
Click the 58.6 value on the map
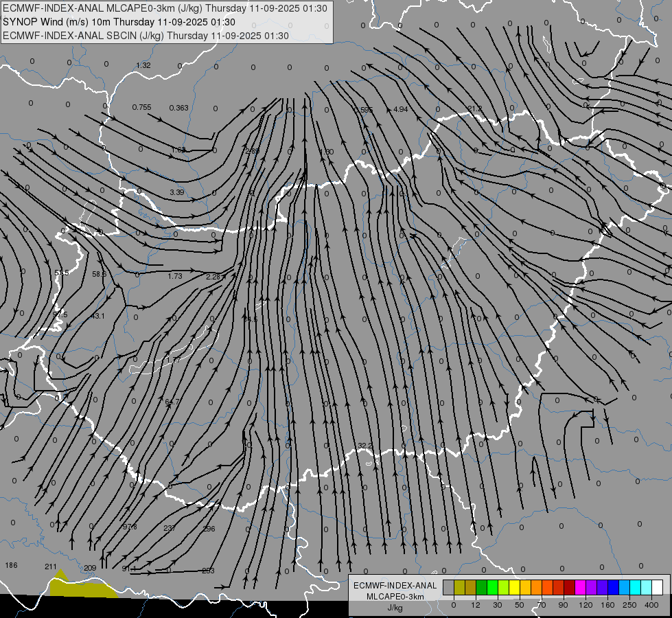99,273
